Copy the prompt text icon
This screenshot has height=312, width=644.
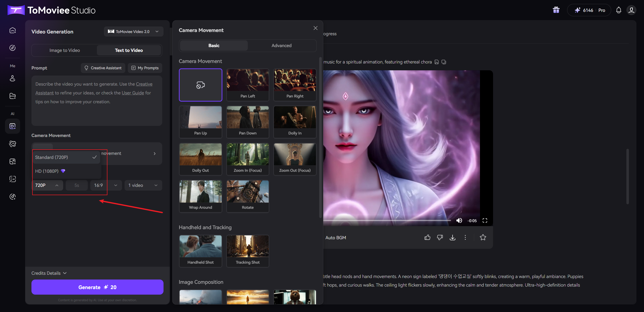(444, 62)
